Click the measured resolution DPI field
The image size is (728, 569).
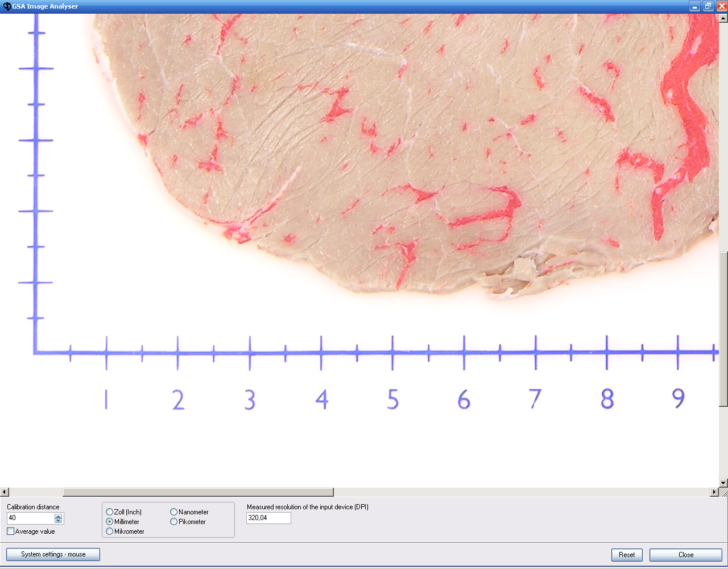[268, 518]
